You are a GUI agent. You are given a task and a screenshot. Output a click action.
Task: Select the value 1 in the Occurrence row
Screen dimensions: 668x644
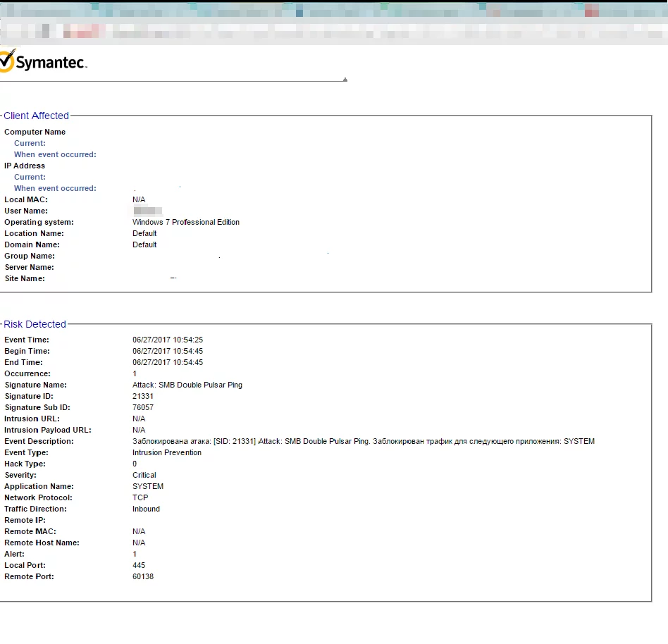coord(135,373)
